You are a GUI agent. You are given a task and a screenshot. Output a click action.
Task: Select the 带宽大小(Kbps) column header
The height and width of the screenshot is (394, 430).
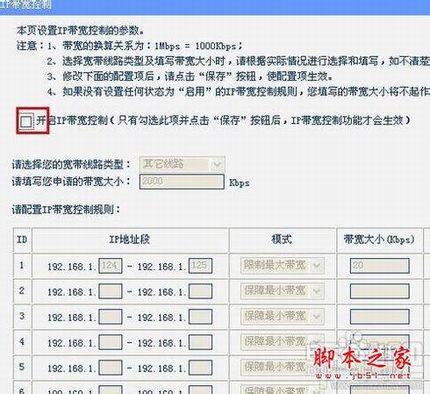[379, 239]
